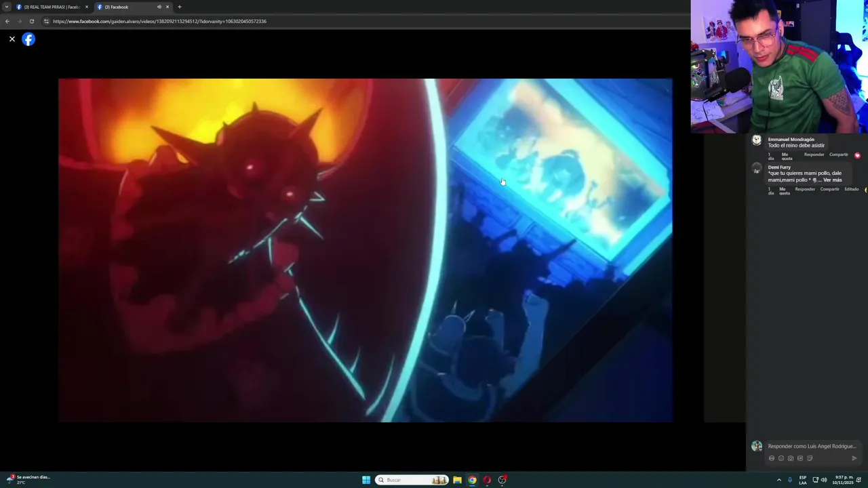This screenshot has width=868, height=488.
Task: Reply to Demi Furry's comment
Action: point(805,189)
